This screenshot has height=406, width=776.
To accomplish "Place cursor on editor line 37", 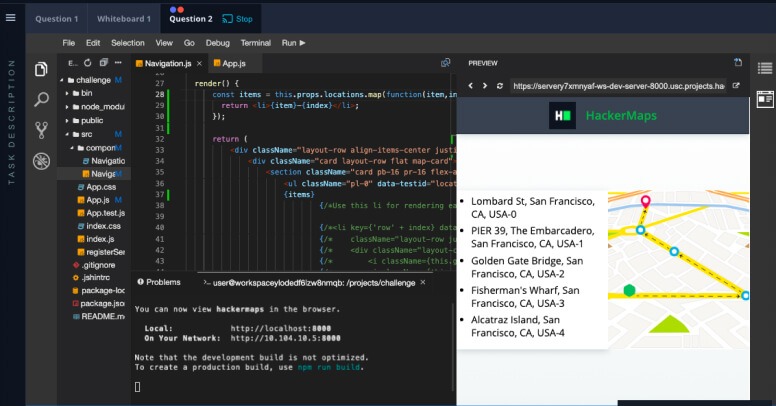I will 297,195.
